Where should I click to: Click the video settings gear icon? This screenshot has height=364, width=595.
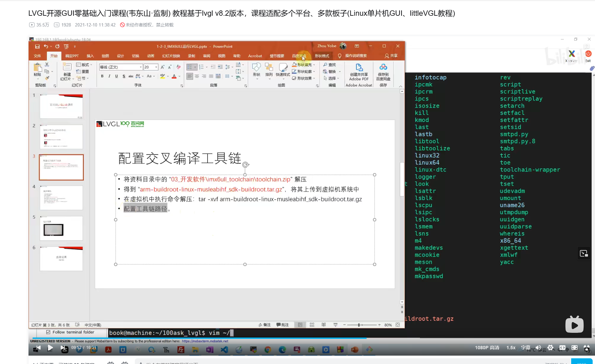click(x=550, y=348)
